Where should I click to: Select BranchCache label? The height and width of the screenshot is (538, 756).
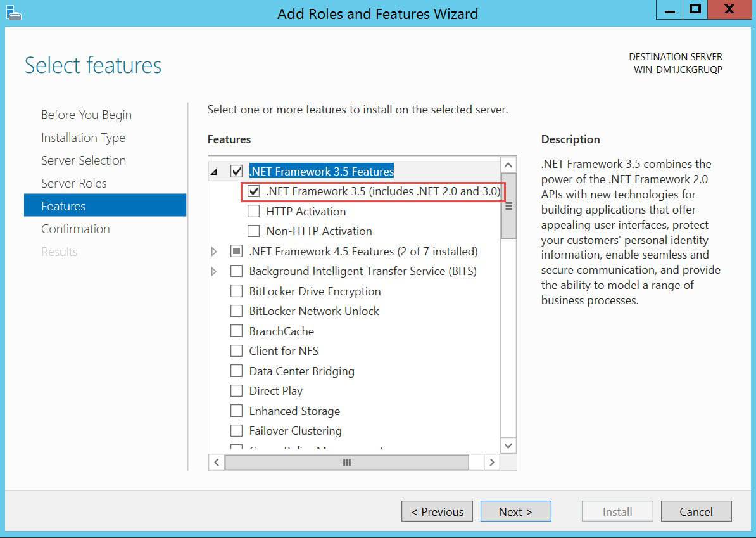[x=281, y=331]
